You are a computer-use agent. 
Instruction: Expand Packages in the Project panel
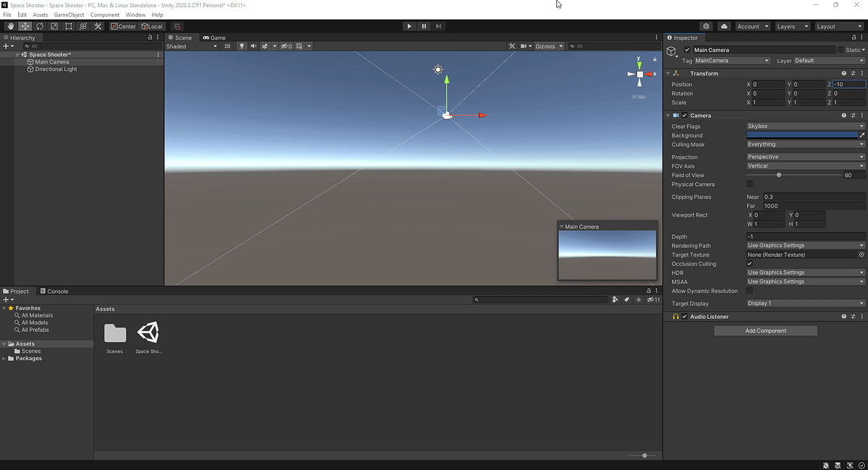pyautogui.click(x=5, y=358)
